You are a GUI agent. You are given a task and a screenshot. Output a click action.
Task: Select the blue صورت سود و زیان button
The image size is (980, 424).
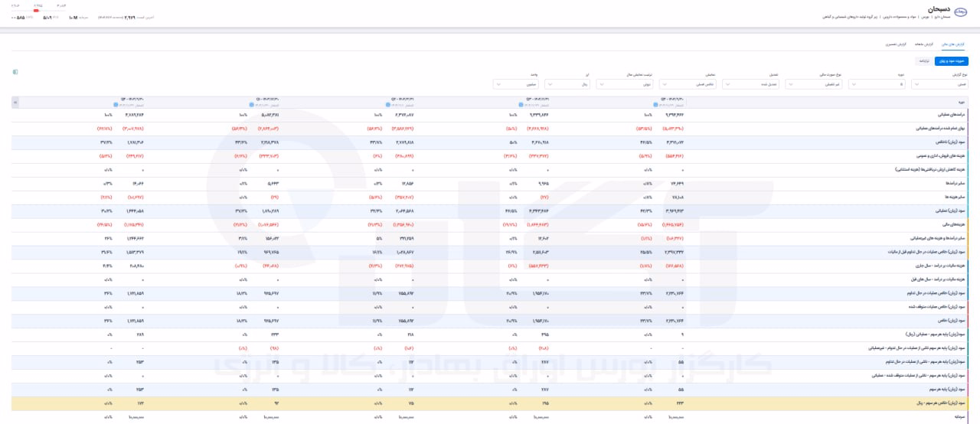tap(952, 60)
